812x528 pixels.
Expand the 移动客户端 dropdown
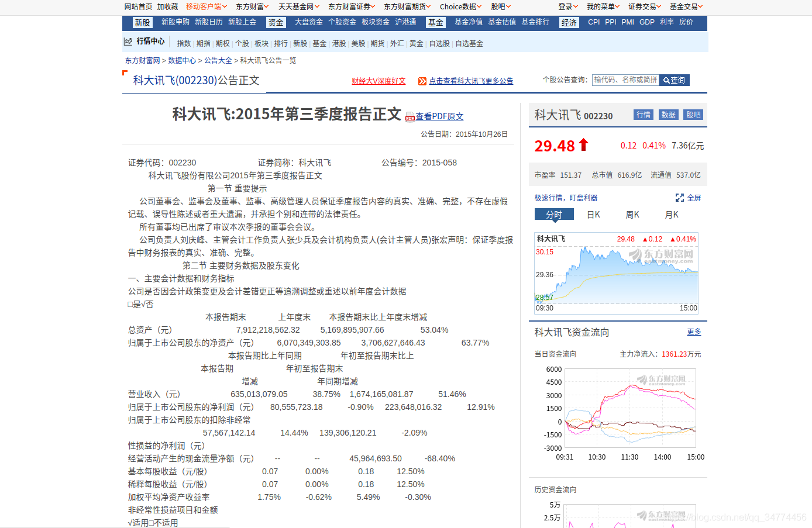click(207, 6)
